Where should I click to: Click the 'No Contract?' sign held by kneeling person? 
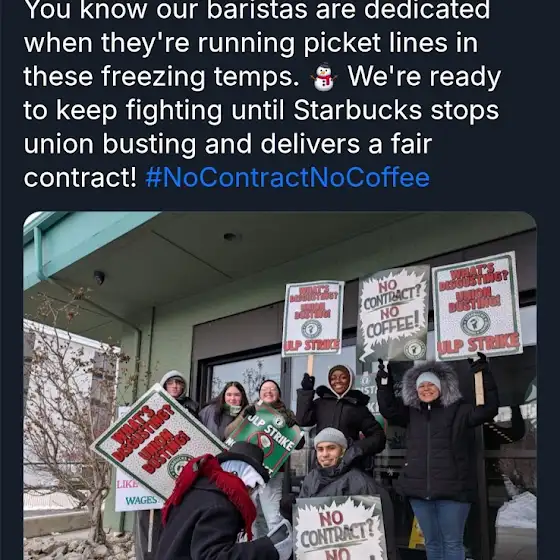pyautogui.click(x=339, y=529)
